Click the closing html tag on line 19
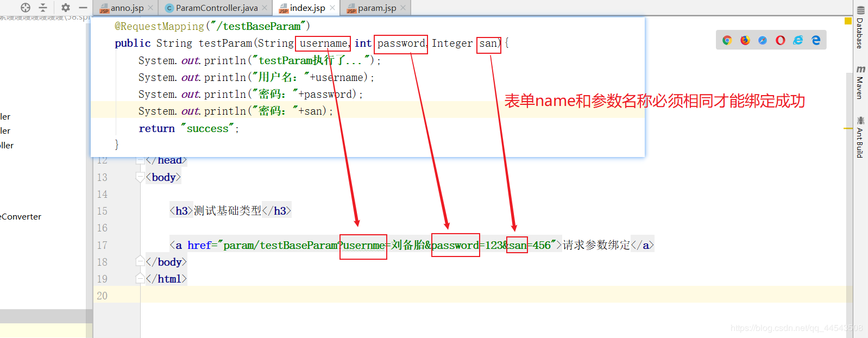Screen dimensions: 868x338 [x=166, y=279]
